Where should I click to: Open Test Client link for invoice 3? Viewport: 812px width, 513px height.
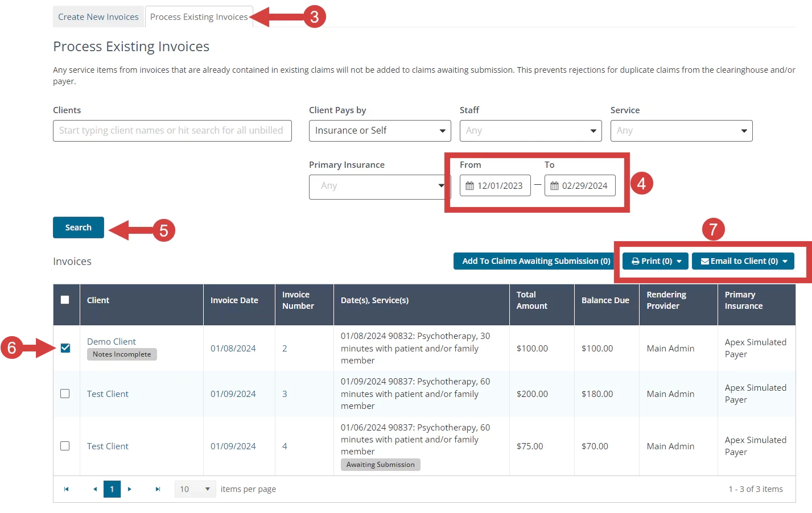[x=108, y=394]
